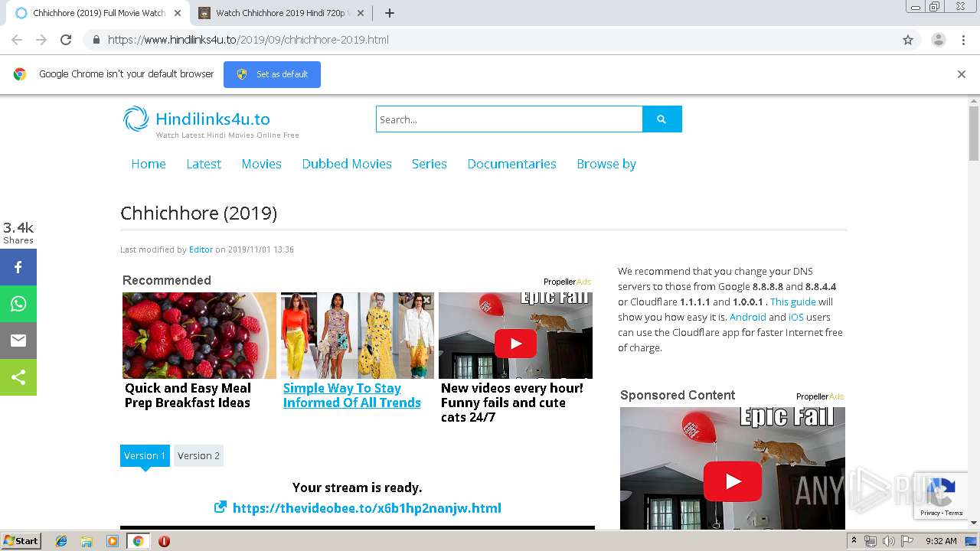Play the Sponsored Content Epic Fail video
Viewport: 980px width, 551px height.
[733, 481]
